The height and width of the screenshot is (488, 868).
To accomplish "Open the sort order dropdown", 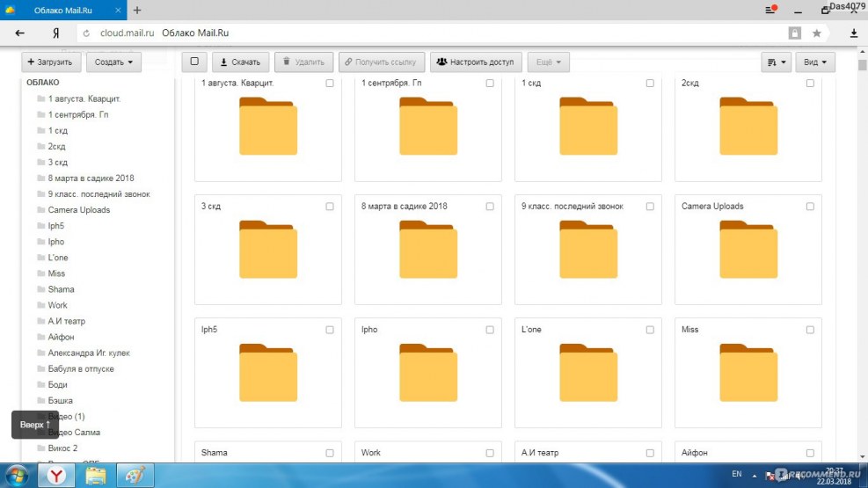I will 776,62.
